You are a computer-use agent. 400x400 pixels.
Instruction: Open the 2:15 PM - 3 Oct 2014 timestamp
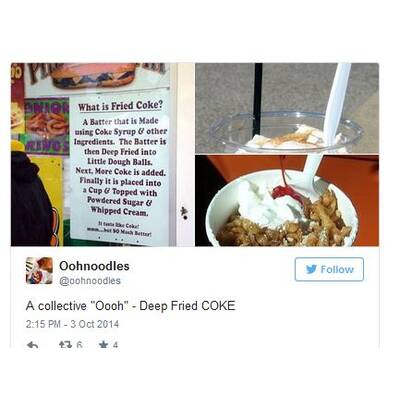point(72,324)
